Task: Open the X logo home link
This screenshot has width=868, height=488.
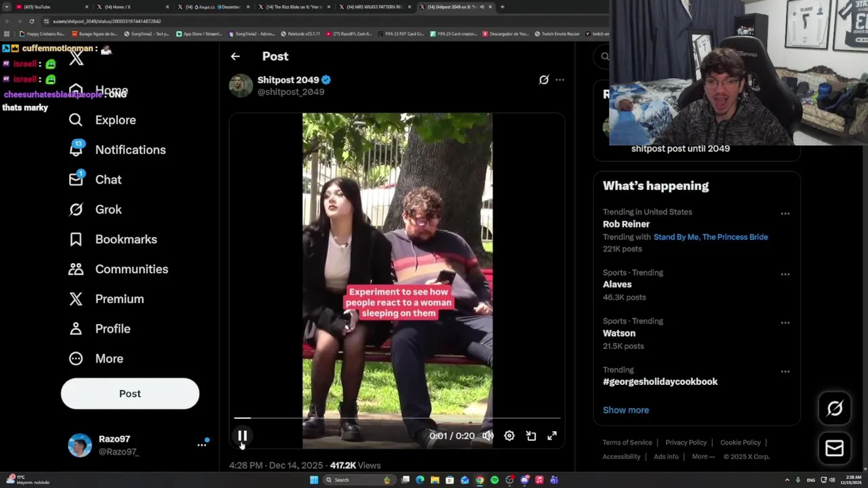Action: [x=76, y=58]
